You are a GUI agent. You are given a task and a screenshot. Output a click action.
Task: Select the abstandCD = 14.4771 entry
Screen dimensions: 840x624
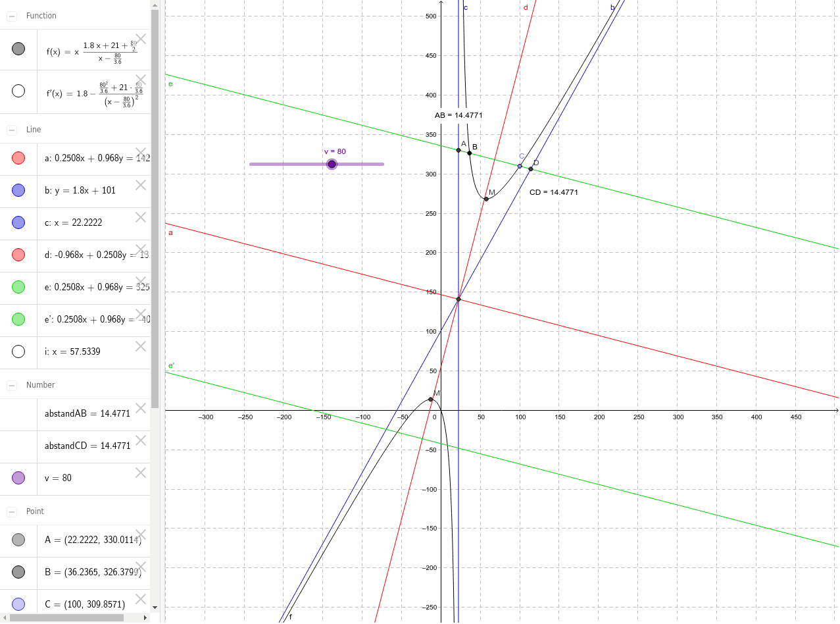pos(87,446)
